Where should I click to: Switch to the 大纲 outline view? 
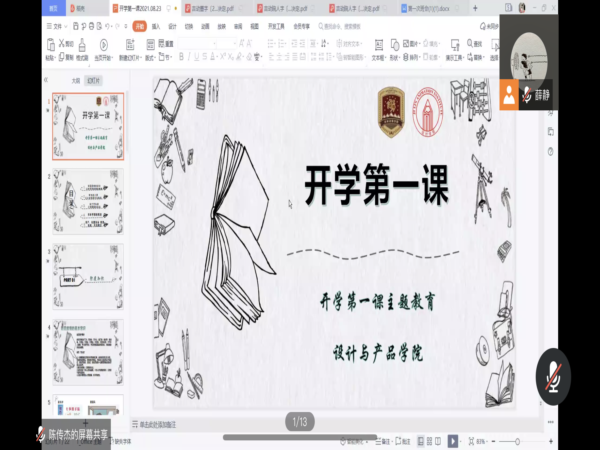coord(75,79)
